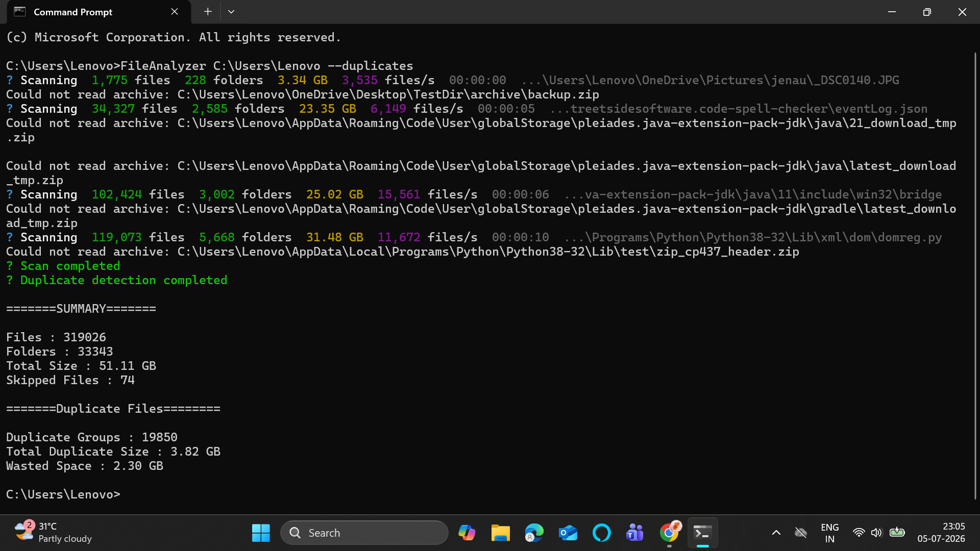This screenshot has height=551, width=980.
Task: Click the 'Scan completed' line
Action: [63, 266]
